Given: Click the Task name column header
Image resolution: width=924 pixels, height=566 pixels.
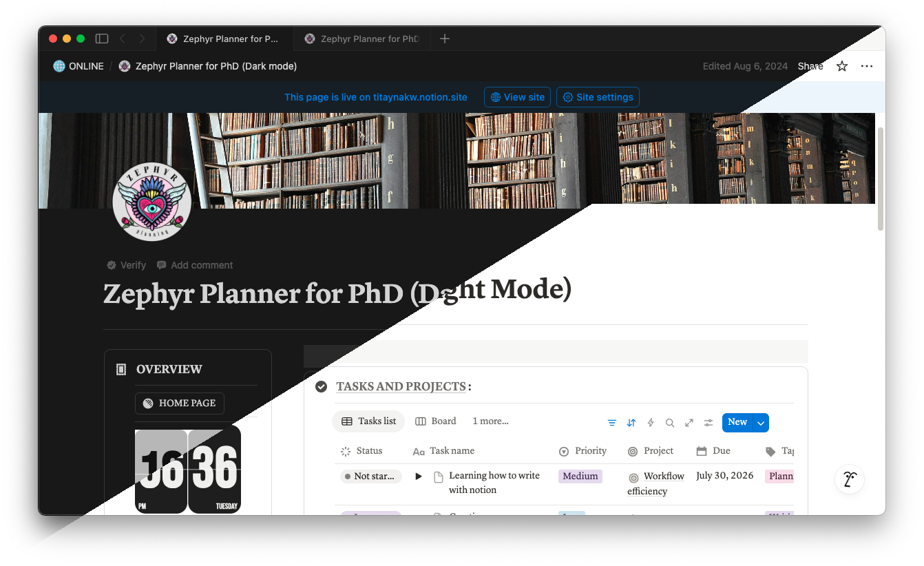Looking at the screenshot, I should tap(443, 451).
